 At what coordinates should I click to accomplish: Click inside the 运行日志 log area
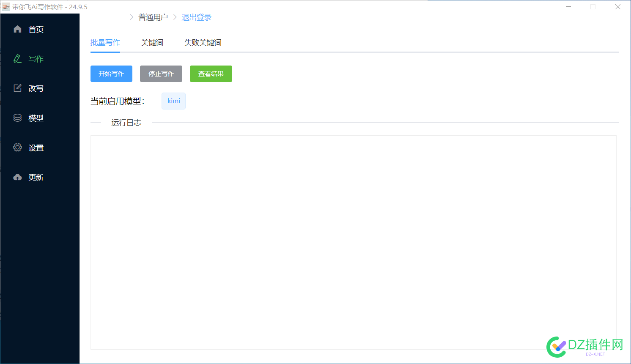pos(354,242)
